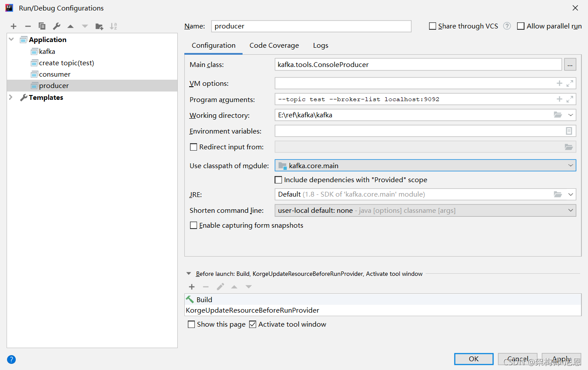Select the Build before launch task
The height and width of the screenshot is (370, 588).
[x=383, y=300]
